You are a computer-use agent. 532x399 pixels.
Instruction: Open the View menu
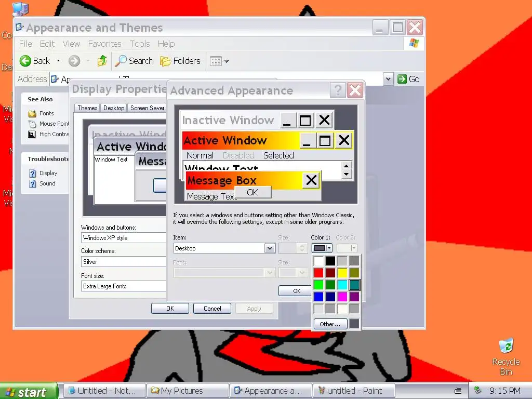tap(71, 44)
